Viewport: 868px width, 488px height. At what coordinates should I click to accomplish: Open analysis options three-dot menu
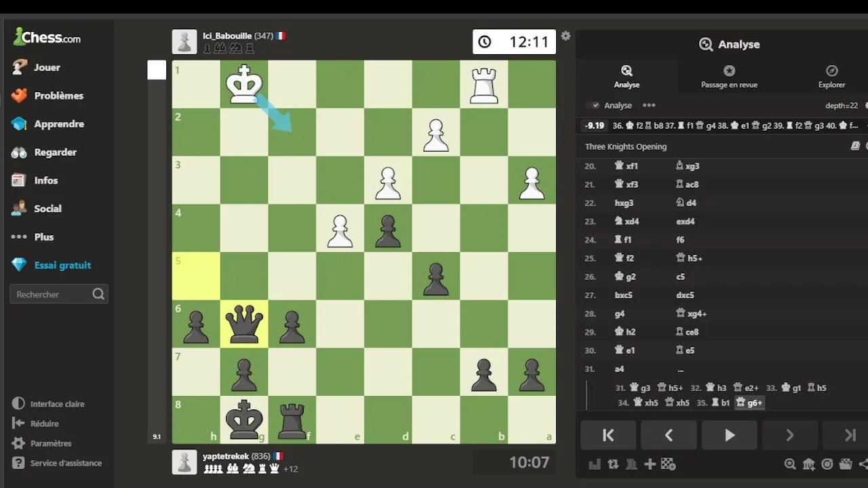click(x=649, y=105)
